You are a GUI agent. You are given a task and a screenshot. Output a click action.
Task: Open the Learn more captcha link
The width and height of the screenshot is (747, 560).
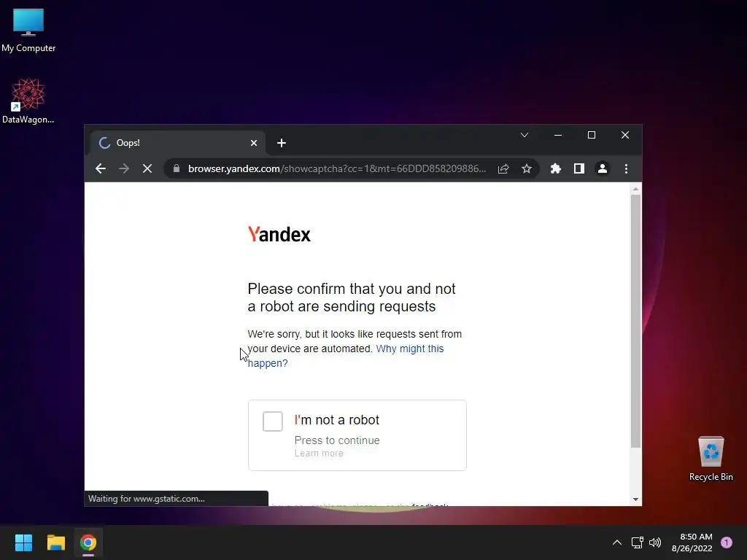tap(319, 454)
